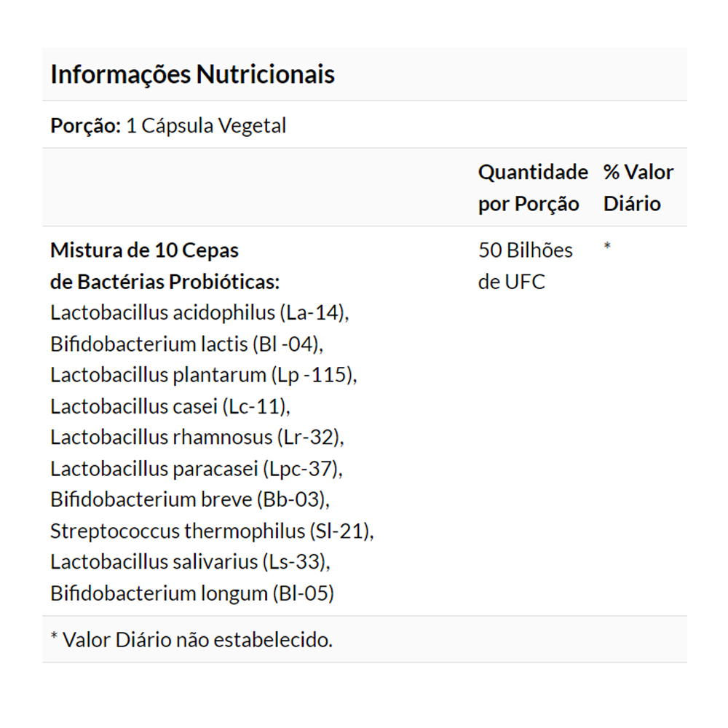Click the % Valor Diário column header
This screenshot has height=728, width=728.
point(638,188)
